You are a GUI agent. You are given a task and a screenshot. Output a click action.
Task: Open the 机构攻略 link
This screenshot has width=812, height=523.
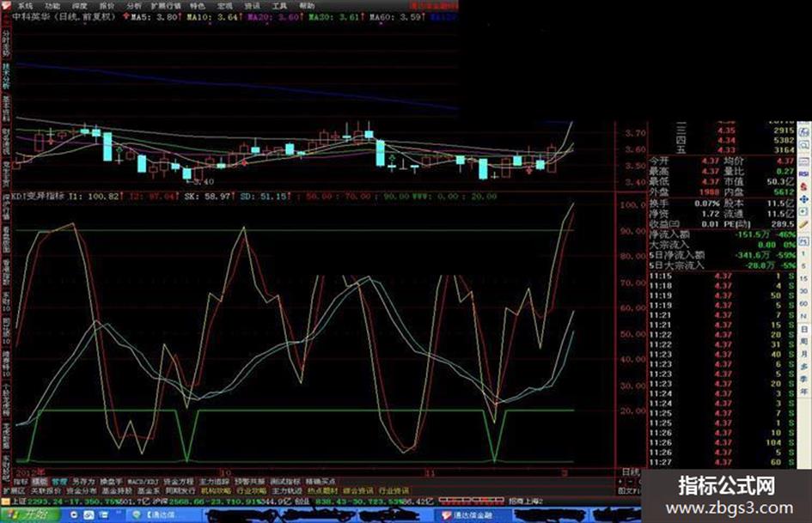[216, 491]
